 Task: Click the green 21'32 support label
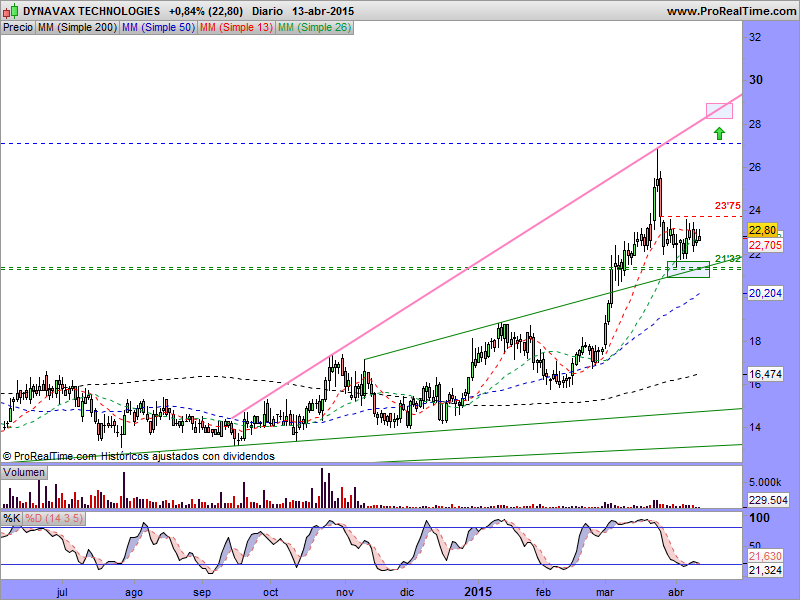coord(727,259)
